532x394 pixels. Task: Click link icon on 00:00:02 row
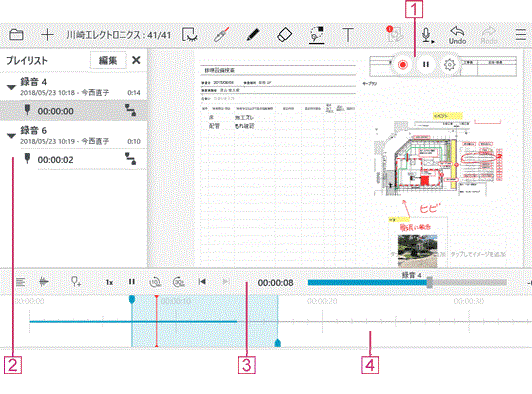click(131, 159)
